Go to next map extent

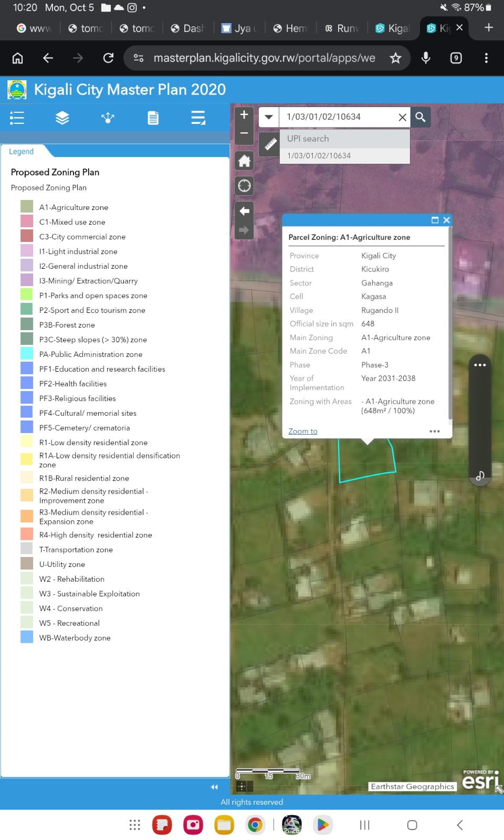coord(244,230)
